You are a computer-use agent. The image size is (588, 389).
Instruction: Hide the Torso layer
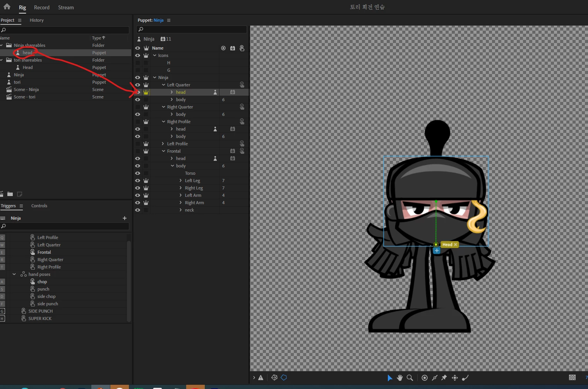(137, 173)
